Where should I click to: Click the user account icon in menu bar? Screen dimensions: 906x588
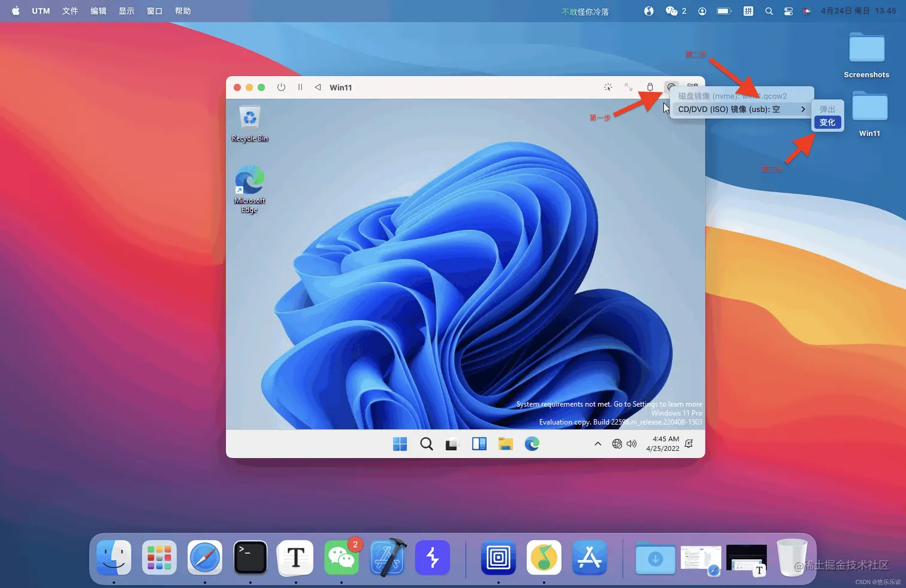click(702, 11)
